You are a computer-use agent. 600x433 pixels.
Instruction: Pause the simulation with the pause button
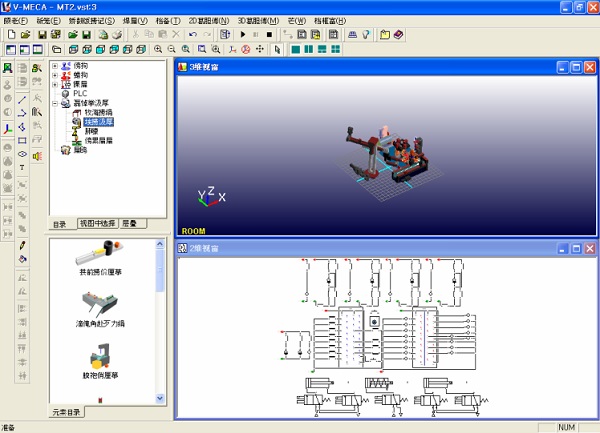coord(256,35)
